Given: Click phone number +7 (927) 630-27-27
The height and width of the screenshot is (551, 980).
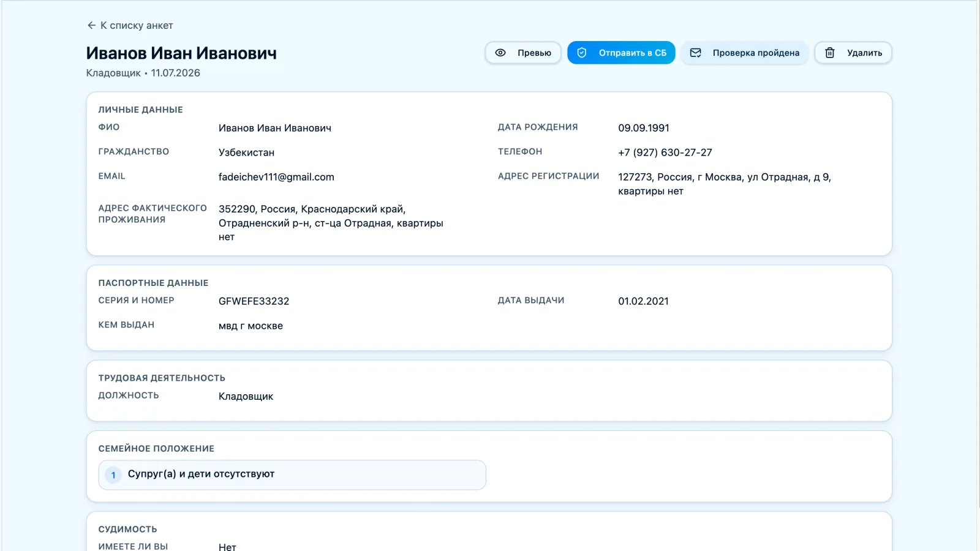Looking at the screenshot, I should pos(665,152).
